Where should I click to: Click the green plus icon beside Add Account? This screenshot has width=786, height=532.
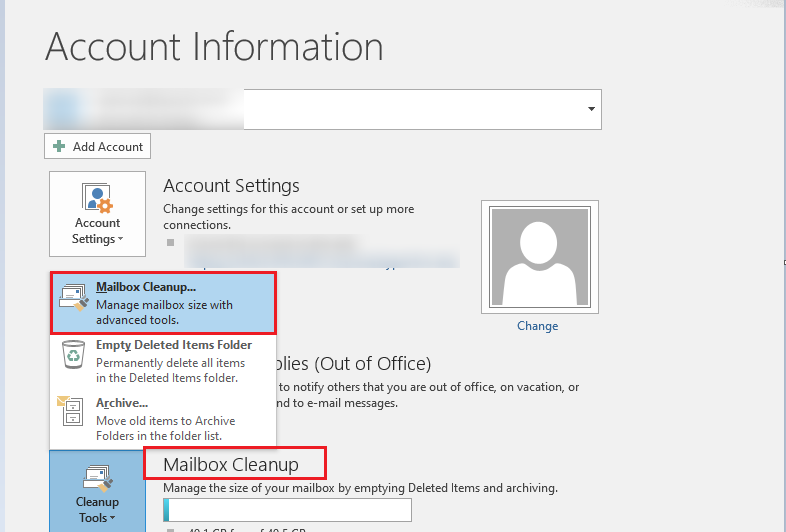(x=59, y=146)
